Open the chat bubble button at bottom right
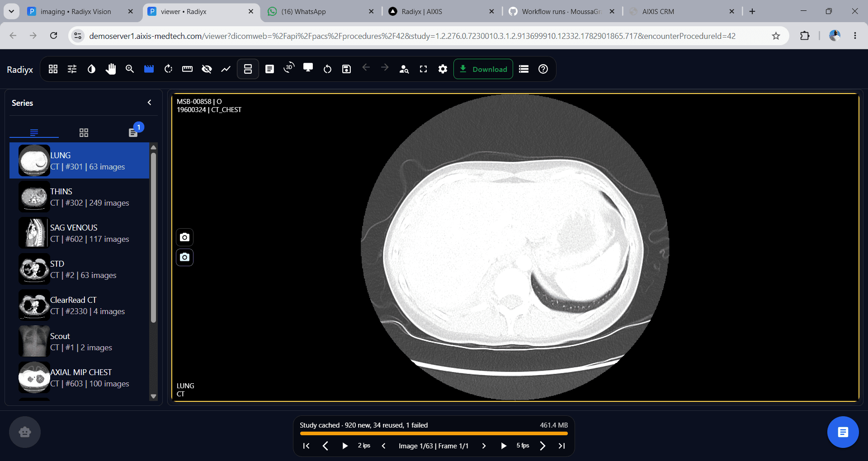868x461 pixels. pyautogui.click(x=843, y=432)
